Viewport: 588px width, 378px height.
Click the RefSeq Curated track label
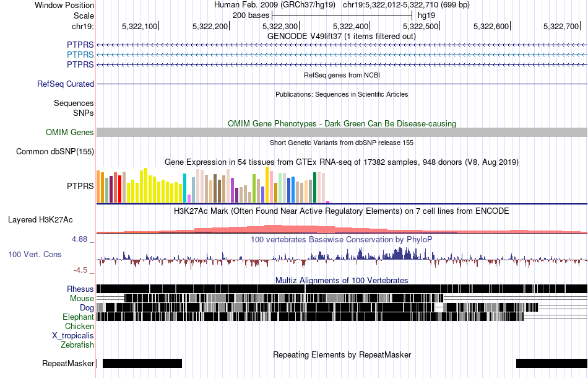pos(66,84)
